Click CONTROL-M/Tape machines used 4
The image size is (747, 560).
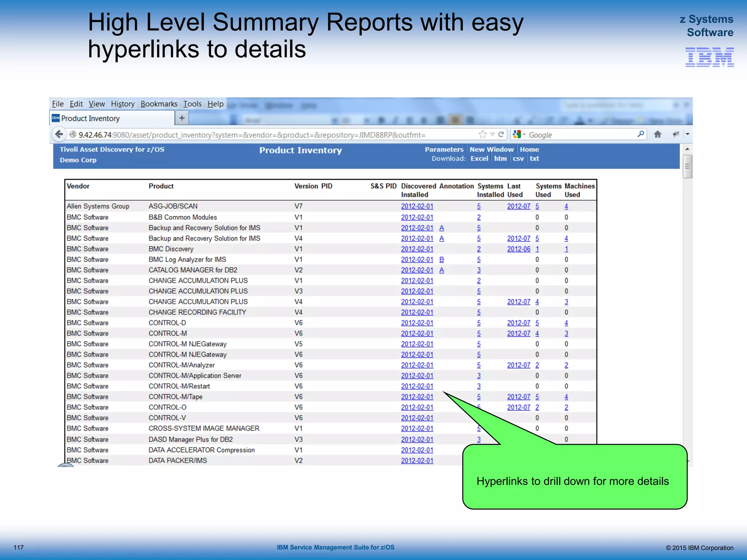(x=566, y=397)
